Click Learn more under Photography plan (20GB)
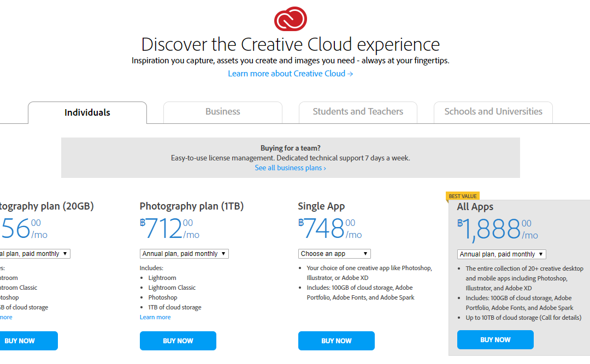This screenshot has height=364, width=590. [6, 317]
